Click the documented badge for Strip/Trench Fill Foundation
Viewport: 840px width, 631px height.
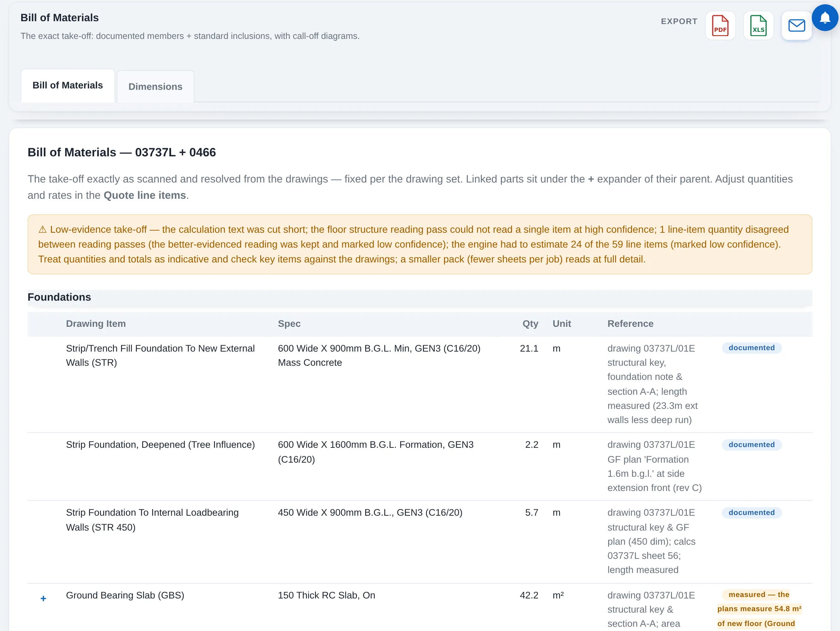click(x=752, y=348)
